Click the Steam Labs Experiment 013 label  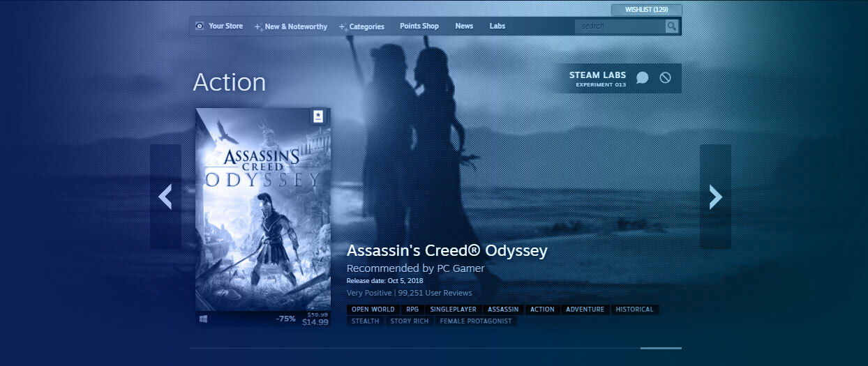597,79
